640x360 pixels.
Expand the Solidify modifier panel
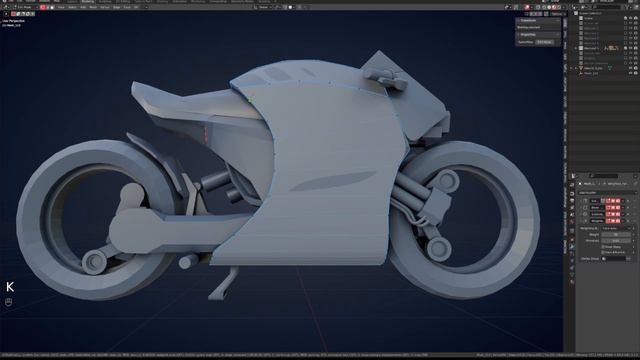pyautogui.click(x=581, y=214)
